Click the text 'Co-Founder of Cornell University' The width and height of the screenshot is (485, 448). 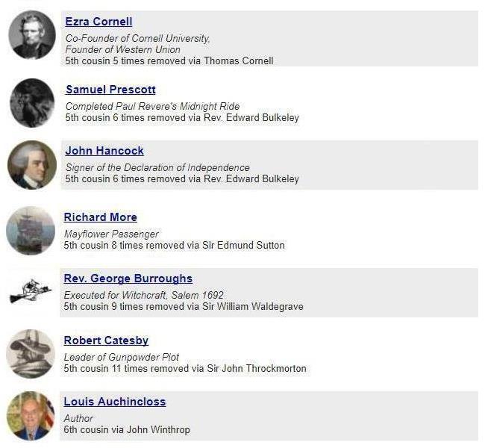click(137, 38)
